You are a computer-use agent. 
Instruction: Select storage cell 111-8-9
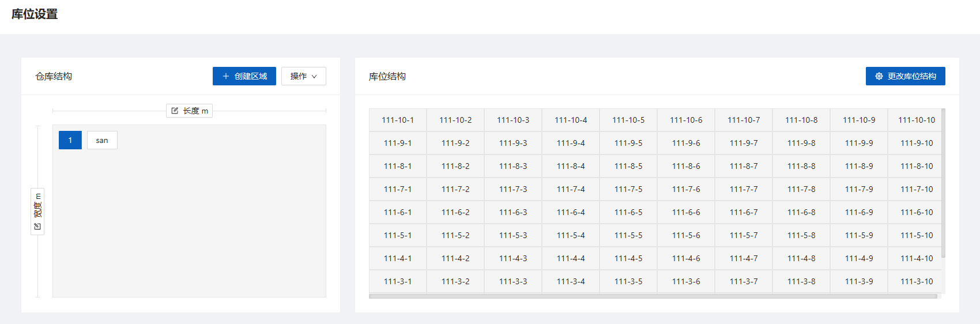859,166
